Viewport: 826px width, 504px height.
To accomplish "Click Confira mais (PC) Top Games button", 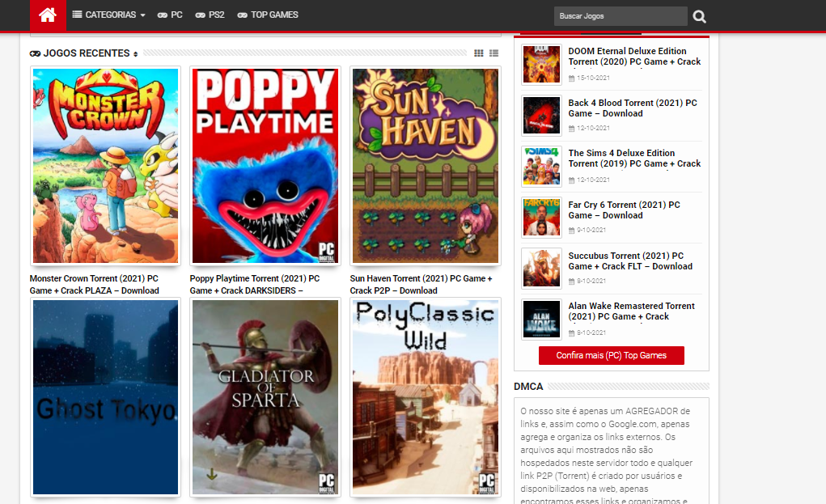I will [x=611, y=355].
